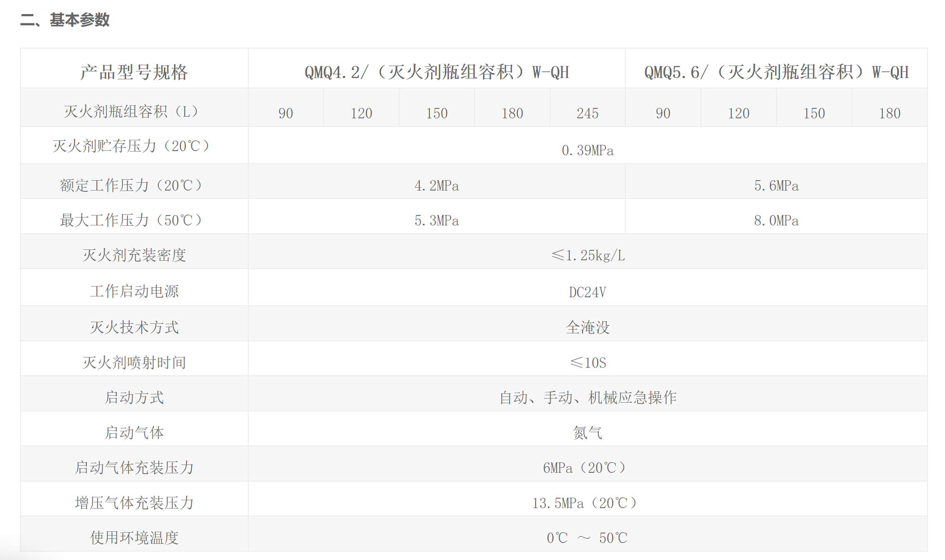Select the 产品型号规格 header cell
This screenshot has height=560, width=945.
pos(134,72)
